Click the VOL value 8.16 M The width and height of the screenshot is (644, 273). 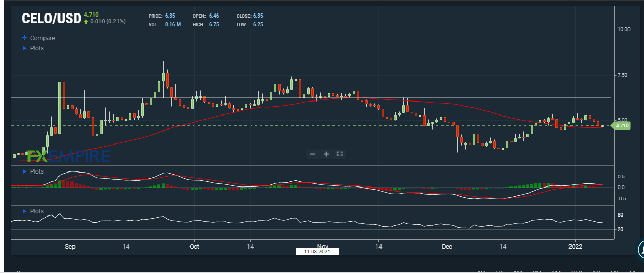pyautogui.click(x=173, y=24)
